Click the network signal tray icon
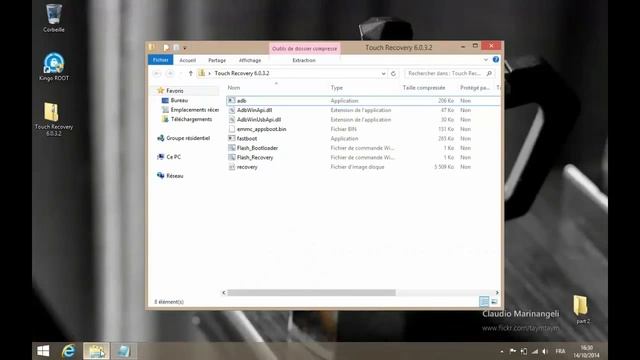This screenshot has height=360, width=640. pyautogui.click(x=535, y=351)
